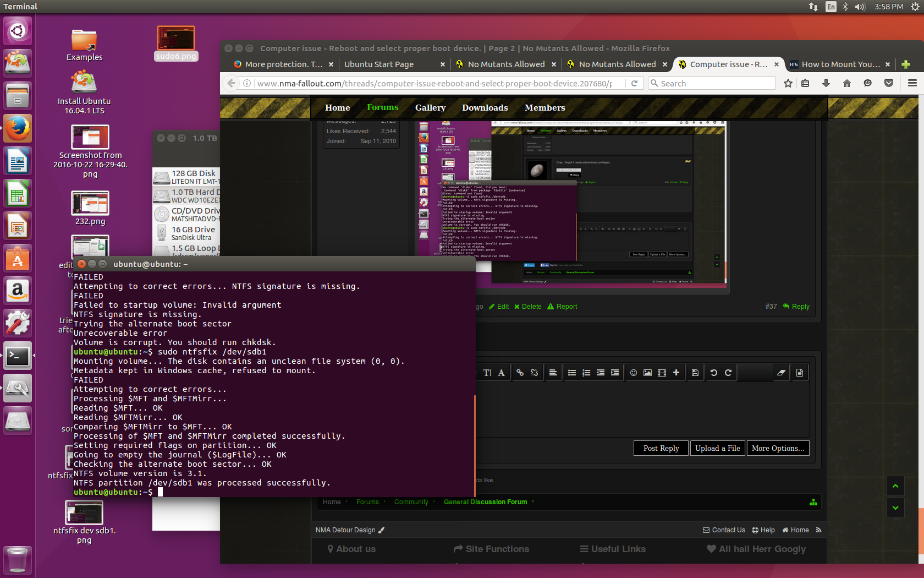Click Contact Us in footer
This screenshot has height=578, width=924.
pos(724,530)
